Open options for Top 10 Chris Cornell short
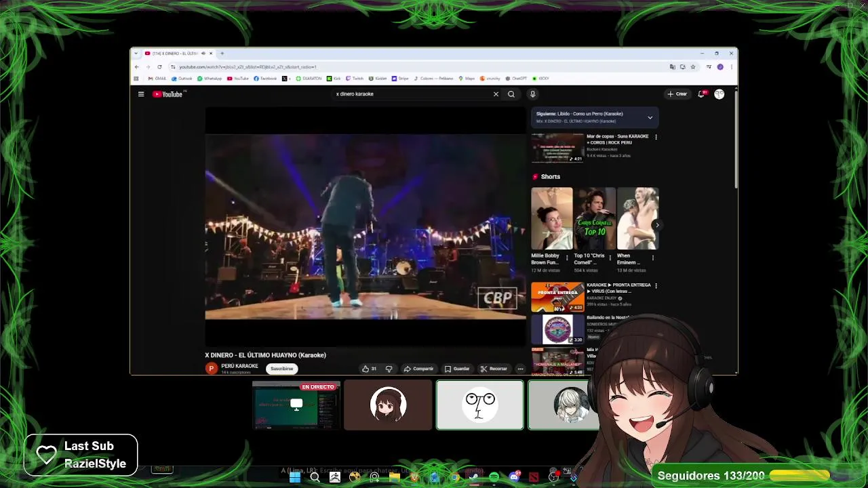This screenshot has height=488, width=868. [x=610, y=258]
